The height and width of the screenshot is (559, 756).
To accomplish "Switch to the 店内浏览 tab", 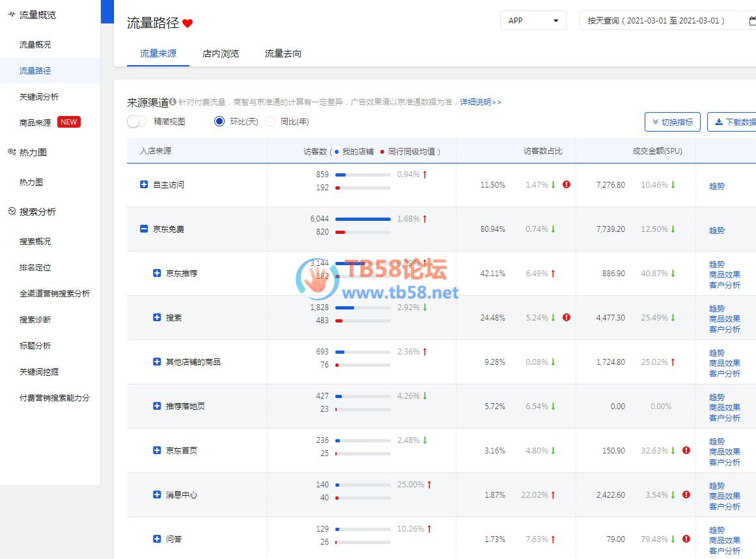I will point(220,53).
